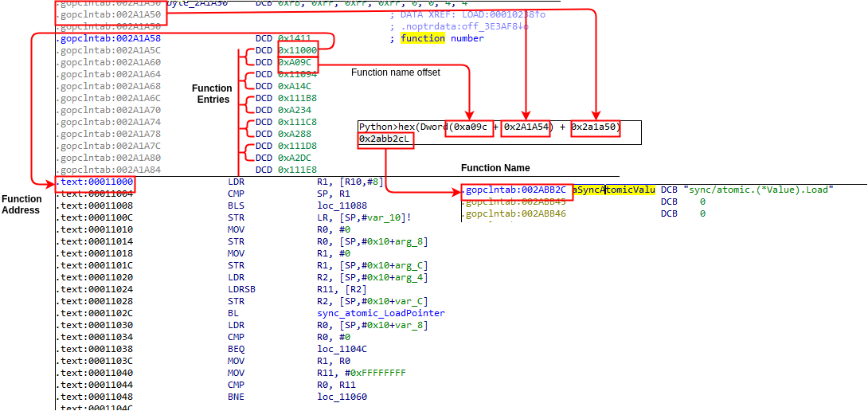Click string "sync/atomic.(*Value).Load"
Image resolution: width=868 pixels, height=411 pixels.
click(x=759, y=190)
